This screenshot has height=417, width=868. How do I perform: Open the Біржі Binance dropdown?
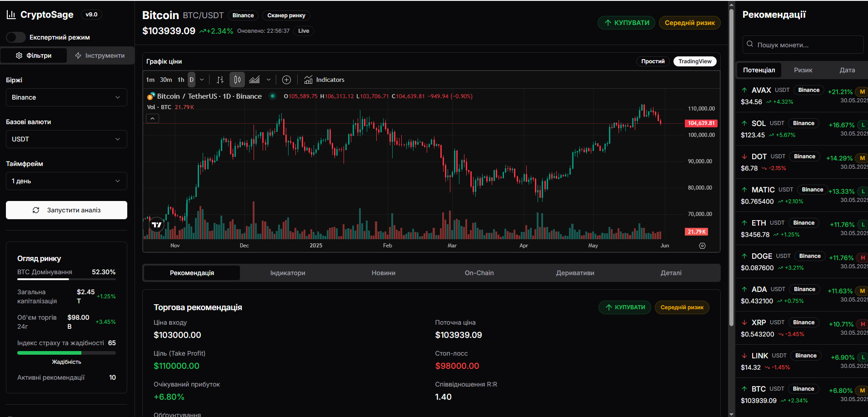coord(66,97)
